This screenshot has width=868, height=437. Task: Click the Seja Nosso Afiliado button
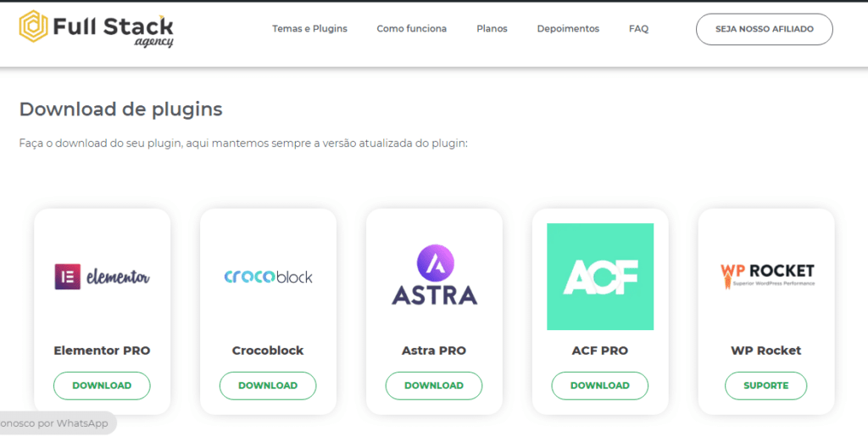[765, 30]
